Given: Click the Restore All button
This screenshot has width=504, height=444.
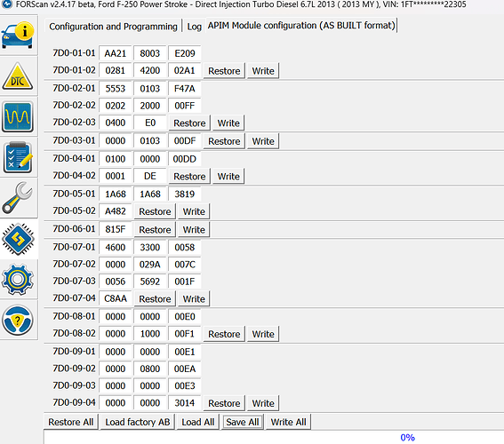Looking at the screenshot, I should [71, 422].
